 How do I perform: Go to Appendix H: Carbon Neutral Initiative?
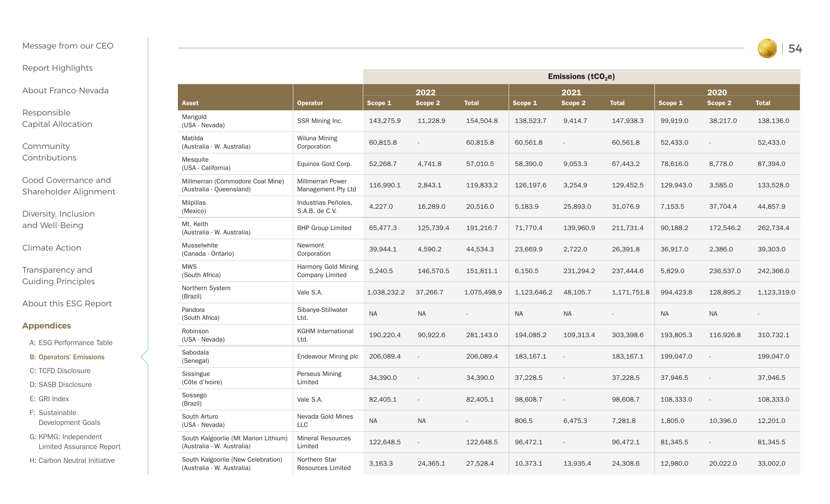(x=72, y=461)
